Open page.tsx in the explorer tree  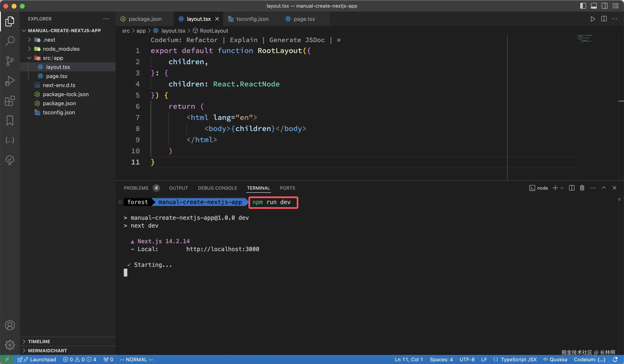pos(57,76)
